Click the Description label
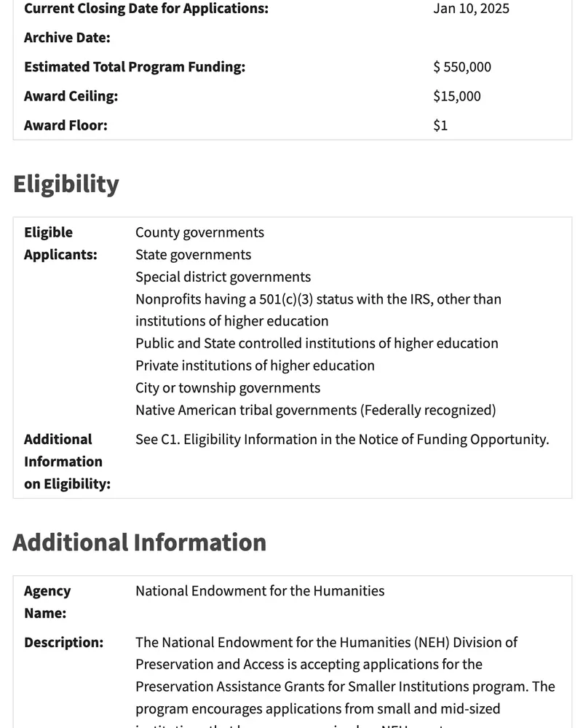The height and width of the screenshot is (728, 583). pos(63,643)
